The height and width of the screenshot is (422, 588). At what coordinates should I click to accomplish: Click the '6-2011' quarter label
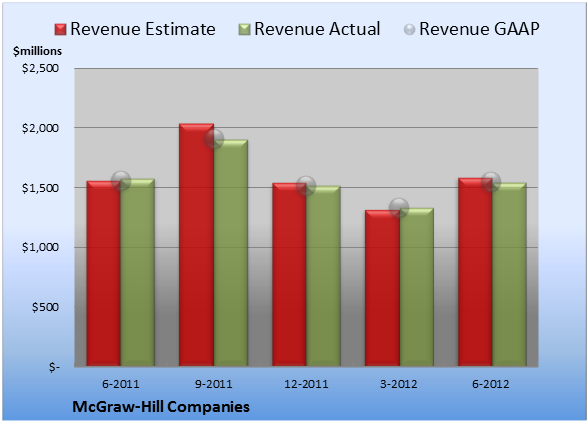point(121,384)
